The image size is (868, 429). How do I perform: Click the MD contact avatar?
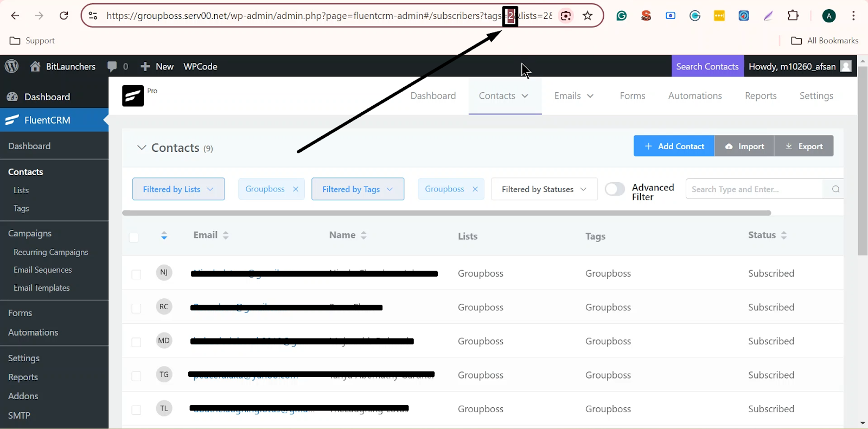(x=164, y=341)
